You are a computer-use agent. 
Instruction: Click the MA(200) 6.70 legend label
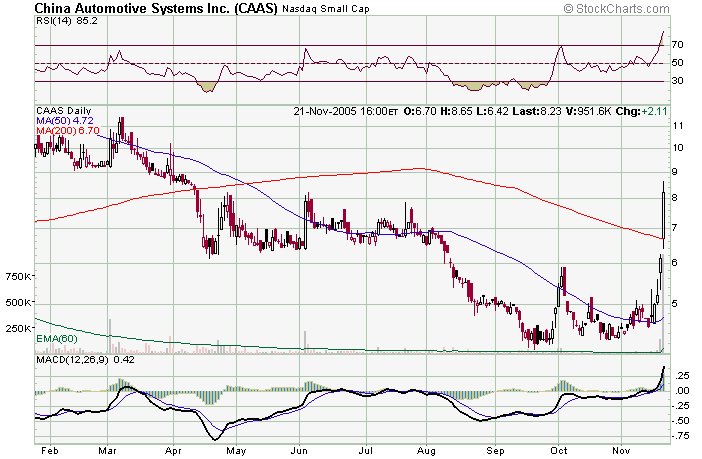pos(68,130)
